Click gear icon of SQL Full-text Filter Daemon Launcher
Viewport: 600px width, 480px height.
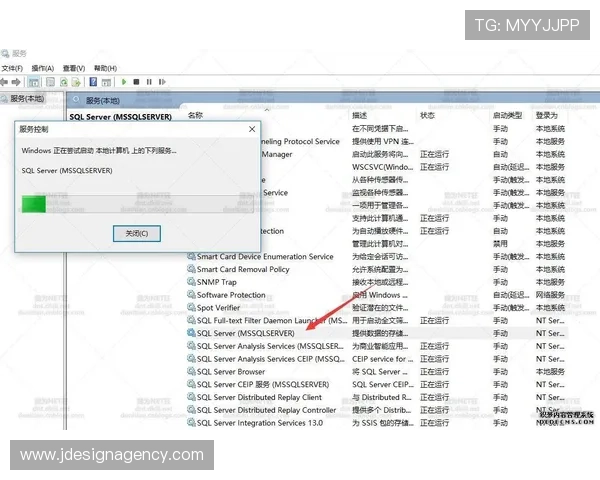[191, 320]
